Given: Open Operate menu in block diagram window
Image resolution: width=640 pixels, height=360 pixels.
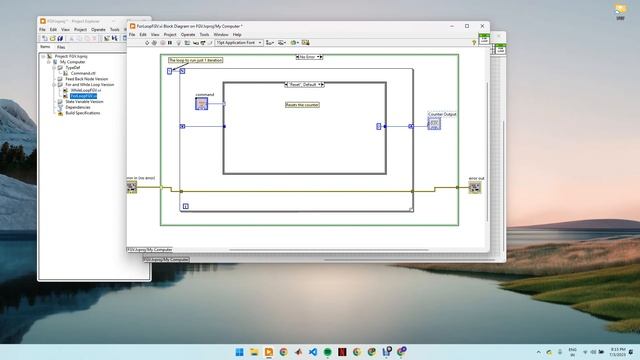Looking at the screenshot, I should (x=188, y=35).
